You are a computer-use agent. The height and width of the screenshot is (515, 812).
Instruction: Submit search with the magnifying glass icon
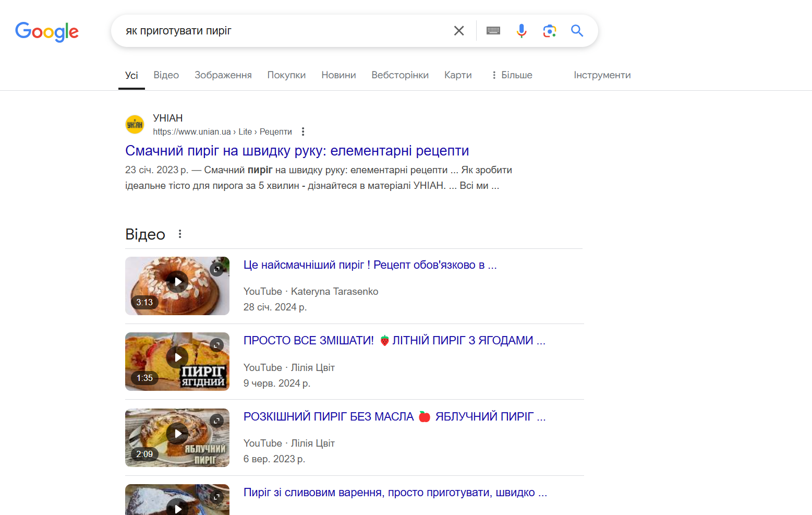(577, 31)
